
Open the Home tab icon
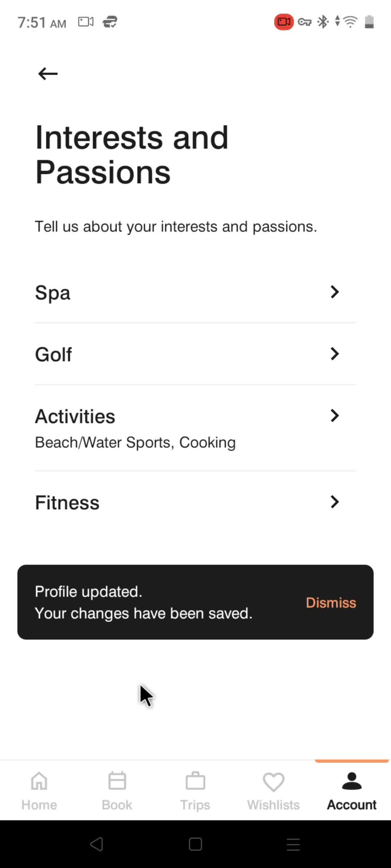tap(39, 781)
